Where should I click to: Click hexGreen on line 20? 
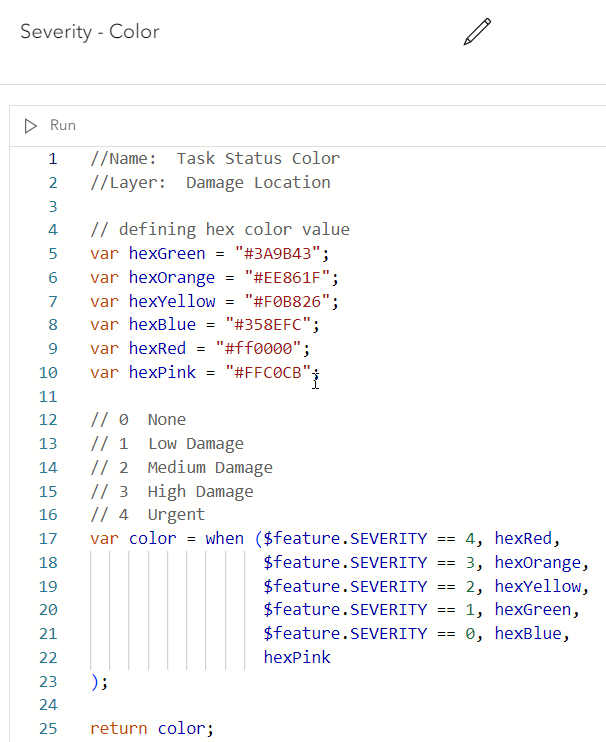pyautogui.click(x=533, y=610)
